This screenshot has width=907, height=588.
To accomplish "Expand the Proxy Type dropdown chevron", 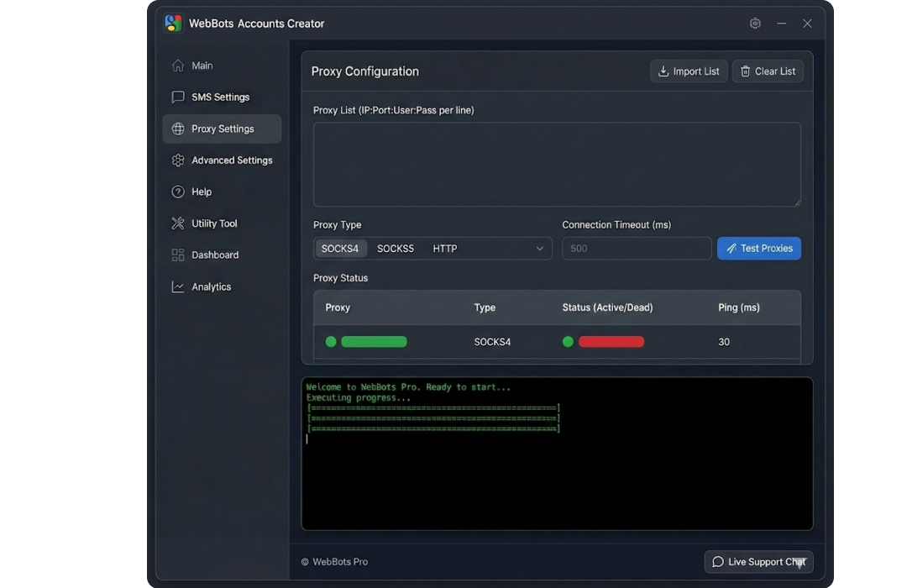I will [x=540, y=248].
